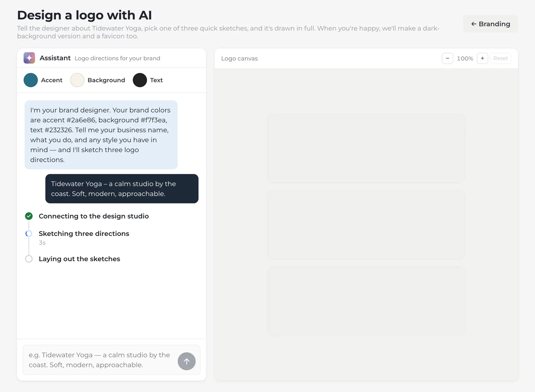This screenshot has height=392, width=535.
Task: Click the send arrow button
Action: [x=186, y=361]
